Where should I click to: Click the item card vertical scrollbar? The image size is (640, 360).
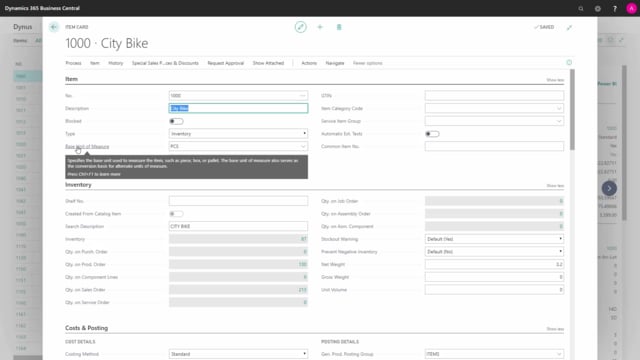pos(572,110)
